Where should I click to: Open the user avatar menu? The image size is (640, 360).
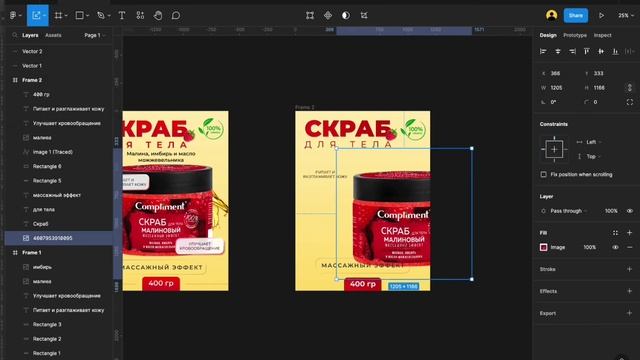pos(551,16)
